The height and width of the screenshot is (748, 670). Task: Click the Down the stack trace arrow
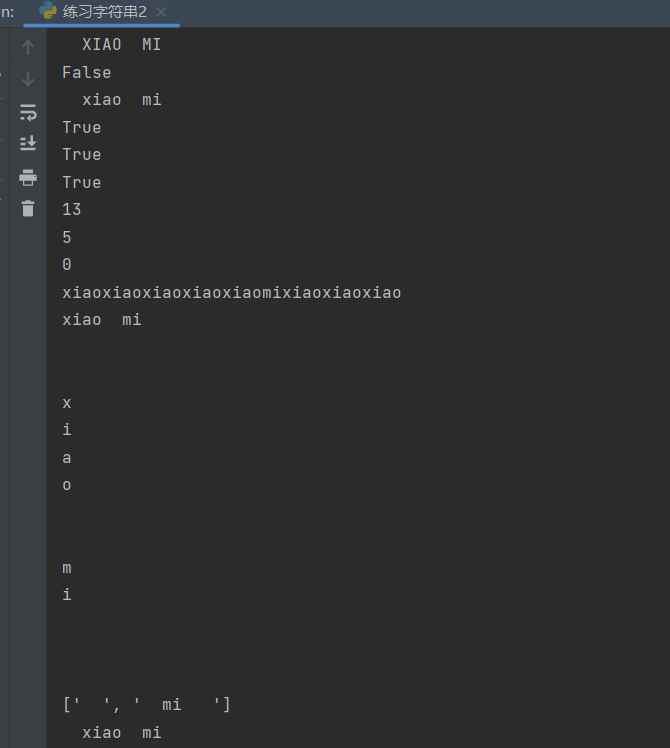[28, 79]
